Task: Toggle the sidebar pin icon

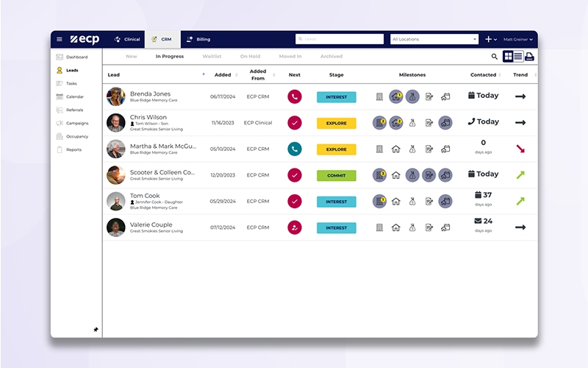Action: [96, 329]
